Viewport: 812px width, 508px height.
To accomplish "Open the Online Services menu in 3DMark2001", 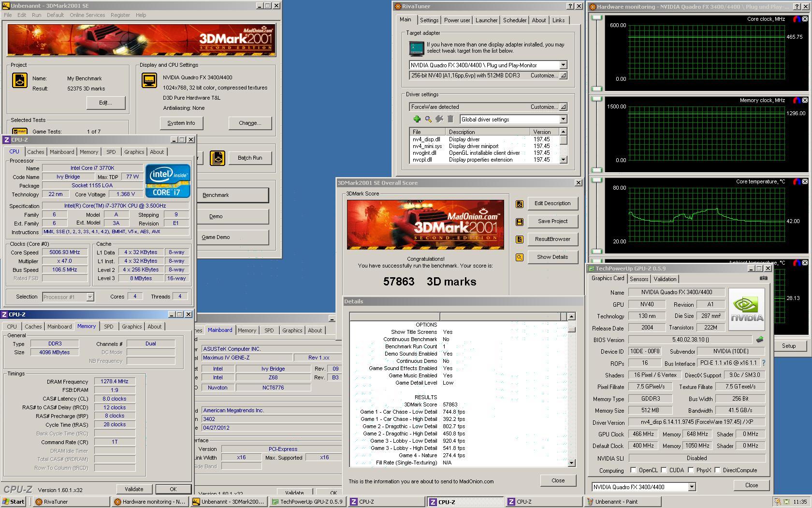I will click(87, 15).
